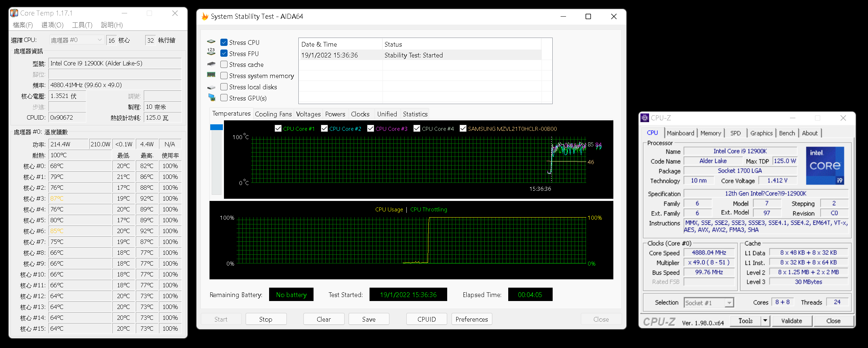The image size is (868, 348).
Task: Click the Close button in CPU-Z
Action: click(x=833, y=321)
